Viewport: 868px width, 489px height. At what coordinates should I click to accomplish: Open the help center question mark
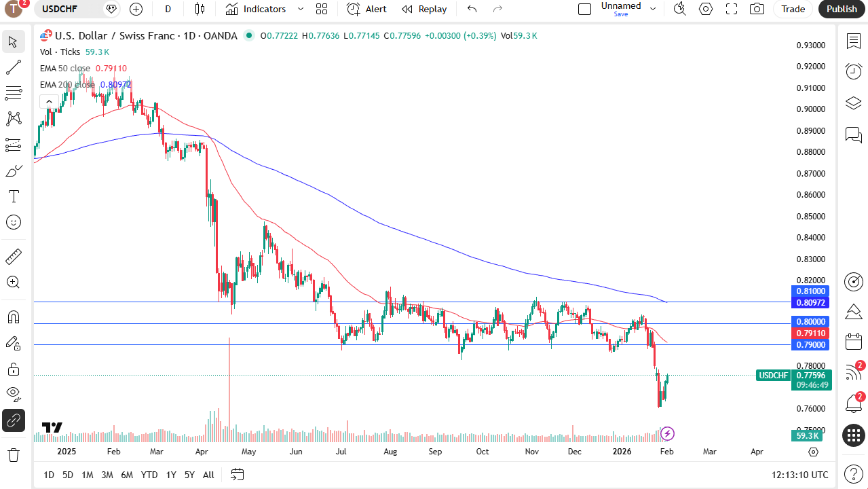pos(854,473)
